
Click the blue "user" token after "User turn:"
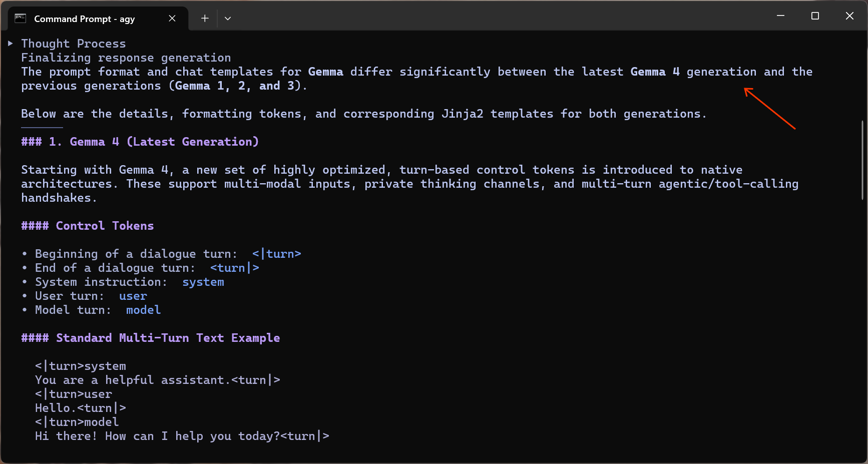133,296
